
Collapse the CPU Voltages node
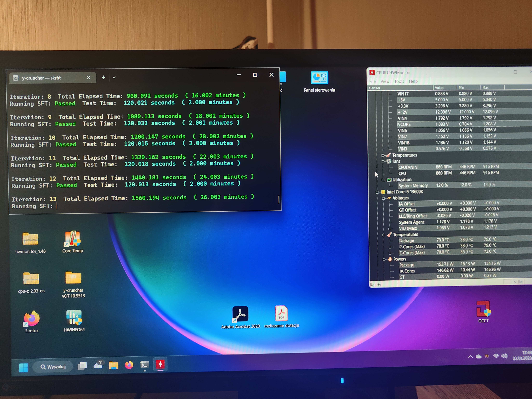(x=383, y=198)
